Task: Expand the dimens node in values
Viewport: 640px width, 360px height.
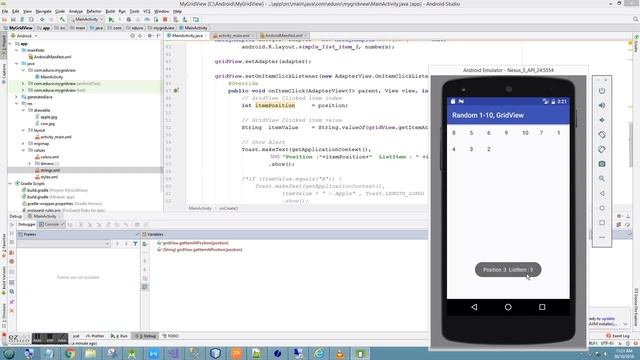Action: coord(30,164)
